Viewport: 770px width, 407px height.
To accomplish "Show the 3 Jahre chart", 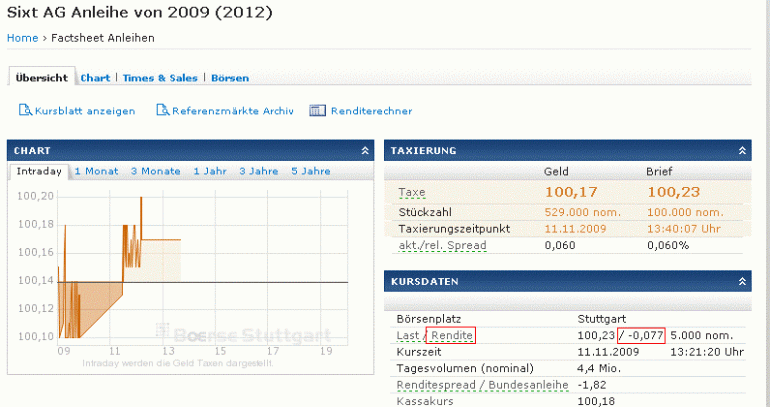I will (259, 171).
